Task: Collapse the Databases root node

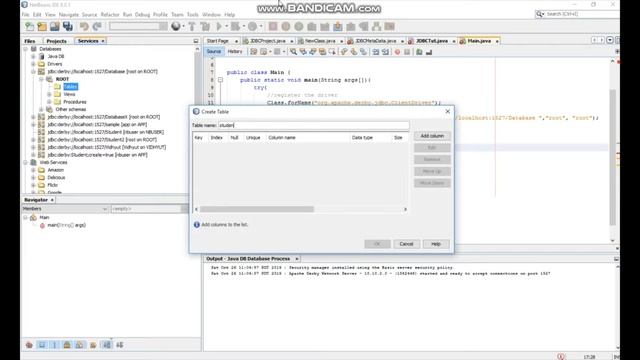Action: click(x=25, y=49)
